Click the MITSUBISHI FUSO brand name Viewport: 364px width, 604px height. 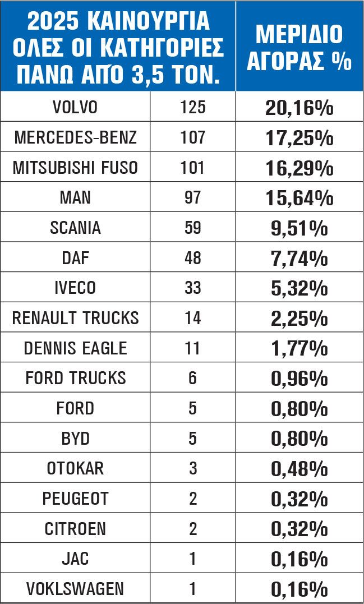[x=75, y=168]
